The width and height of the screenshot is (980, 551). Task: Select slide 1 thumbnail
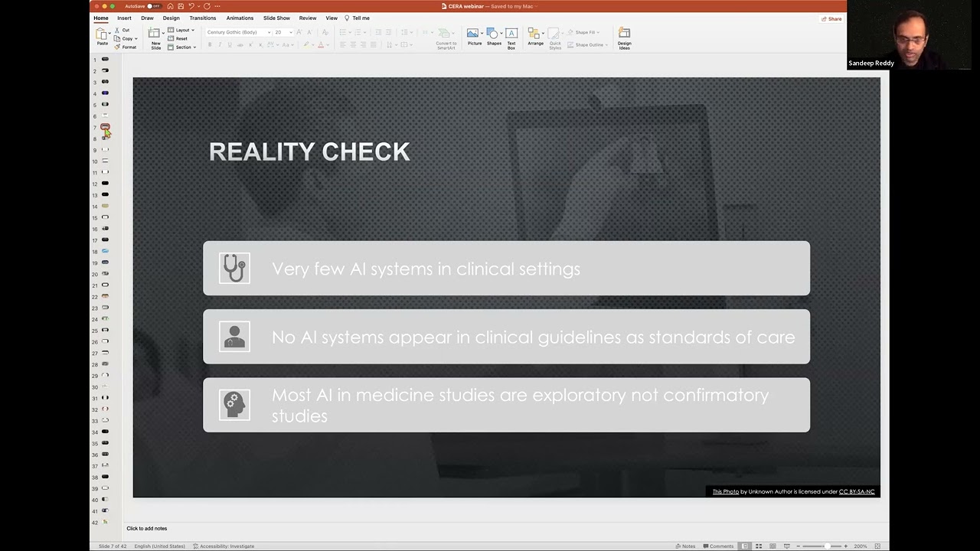[x=105, y=59]
